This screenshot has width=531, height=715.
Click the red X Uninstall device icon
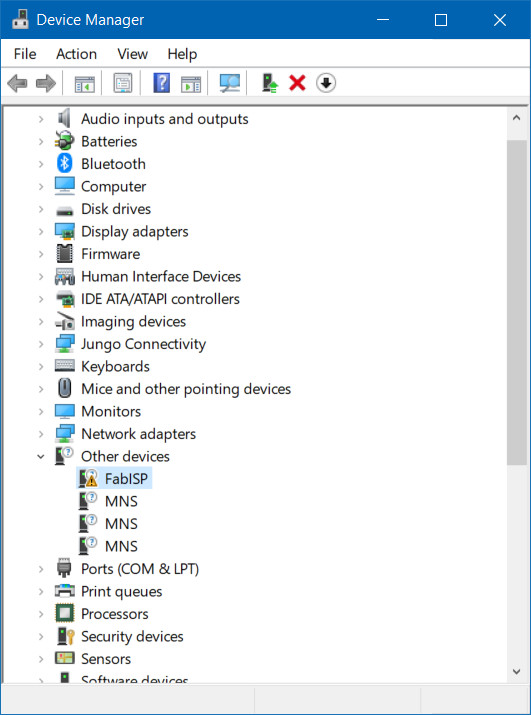click(297, 83)
